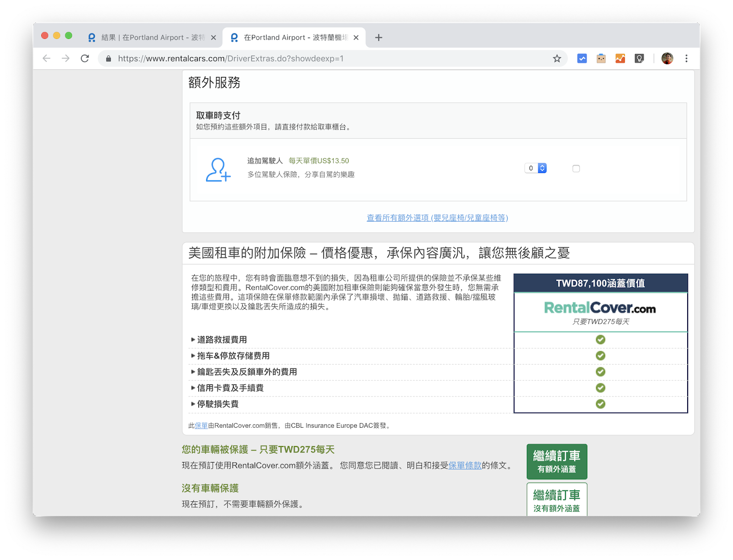This screenshot has height=560, width=733.
Task: Open the Chrome three-dot menu
Action: tap(686, 59)
